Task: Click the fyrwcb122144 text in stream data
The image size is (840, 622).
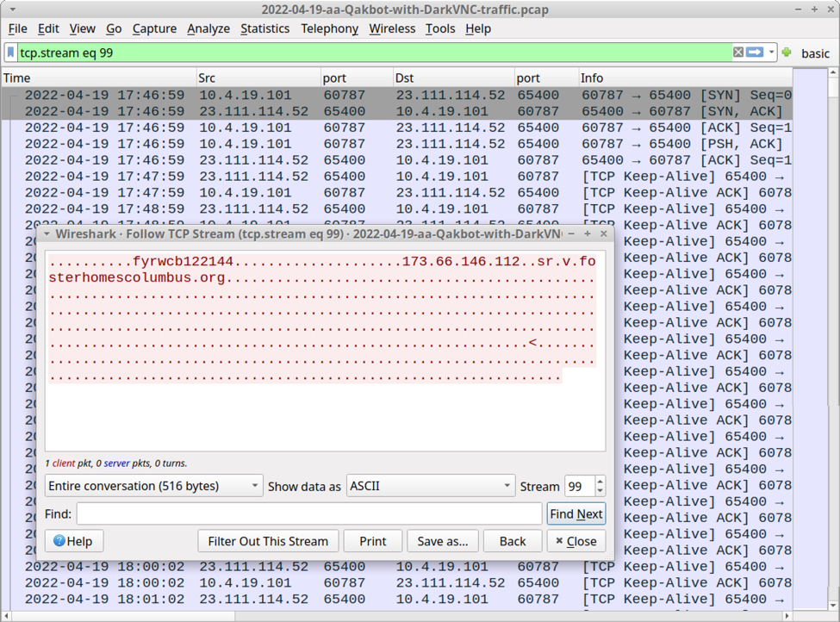Action: tap(184, 261)
